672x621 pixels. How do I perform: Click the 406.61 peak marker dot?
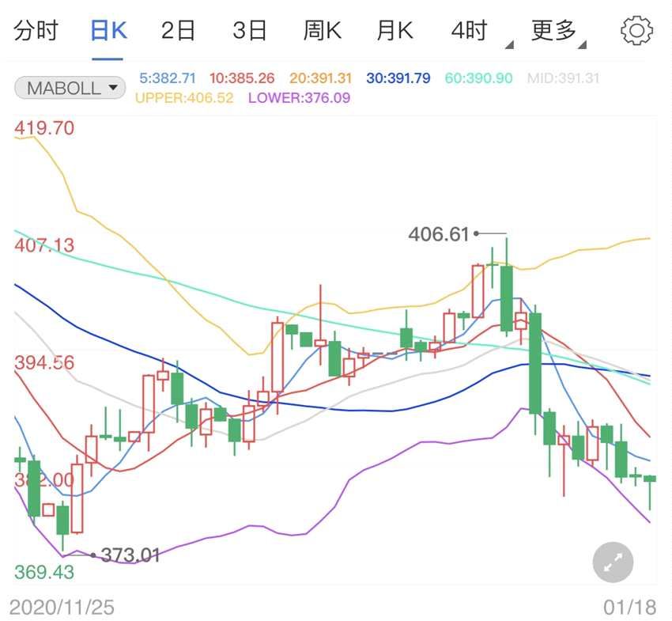click(475, 233)
